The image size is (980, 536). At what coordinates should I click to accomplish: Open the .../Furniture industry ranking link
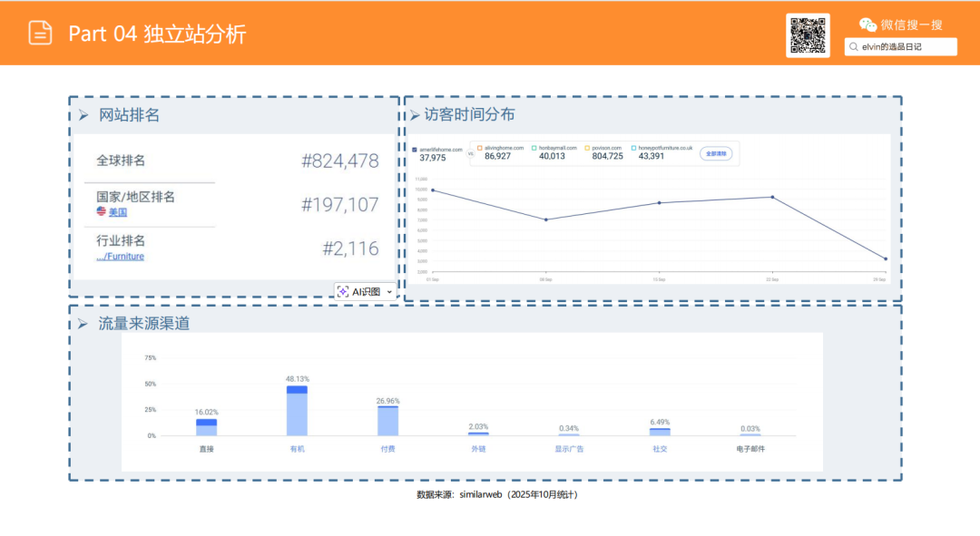pyautogui.click(x=119, y=256)
